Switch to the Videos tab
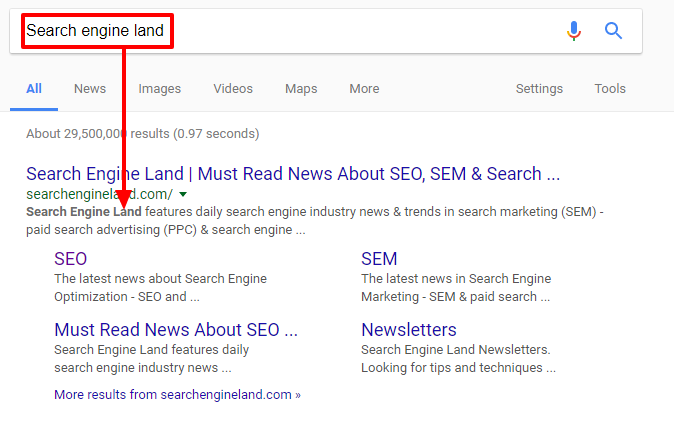Image resolution: width=674 pixels, height=440 pixels. coord(233,89)
